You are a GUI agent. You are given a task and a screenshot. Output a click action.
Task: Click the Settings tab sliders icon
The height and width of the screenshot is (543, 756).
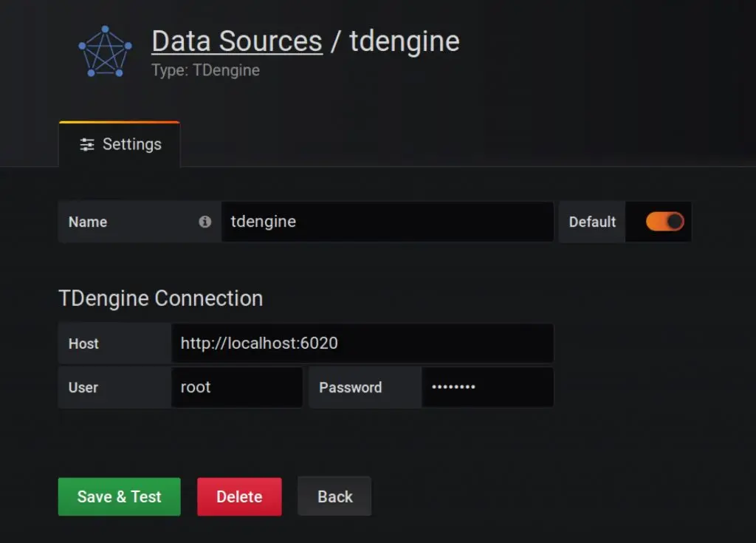coord(87,144)
